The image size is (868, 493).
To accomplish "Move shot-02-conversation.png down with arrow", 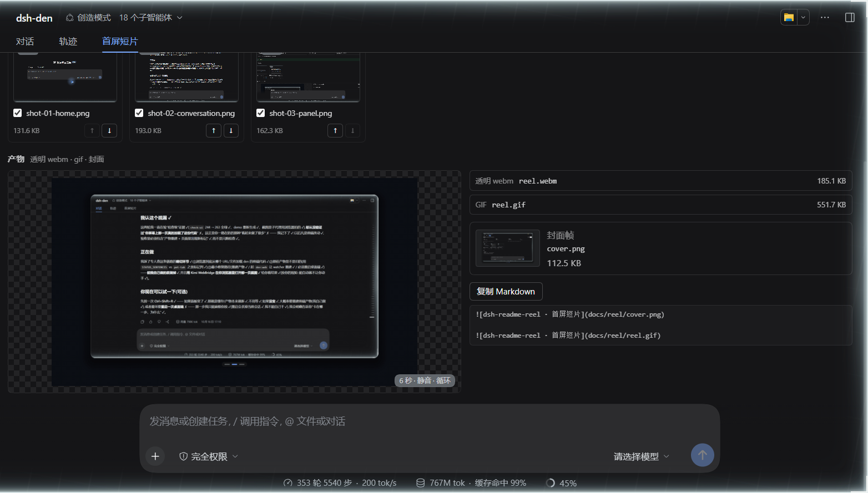I will pos(231,130).
